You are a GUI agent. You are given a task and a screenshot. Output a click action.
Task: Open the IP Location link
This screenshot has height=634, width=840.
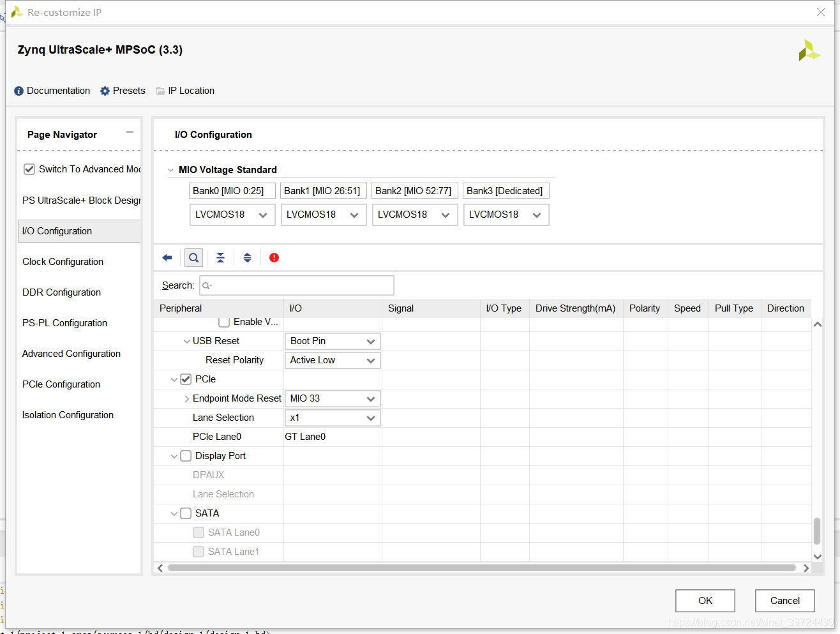(x=191, y=91)
